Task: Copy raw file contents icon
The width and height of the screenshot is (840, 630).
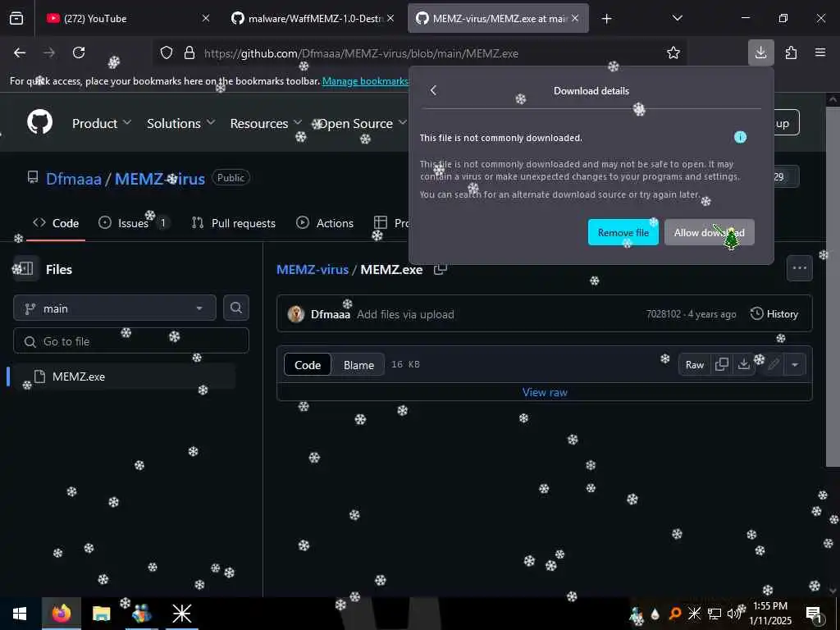Action: (722, 365)
